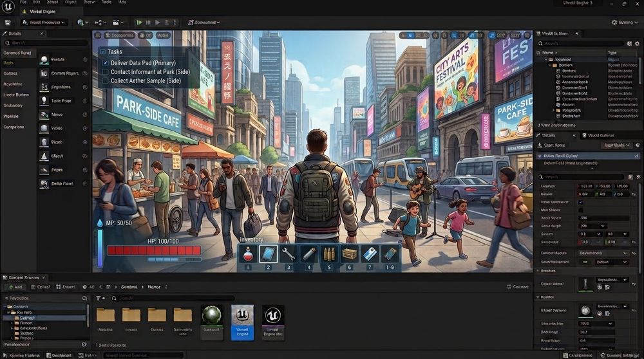Select the Tavic Foge light bulb icon

44,100
